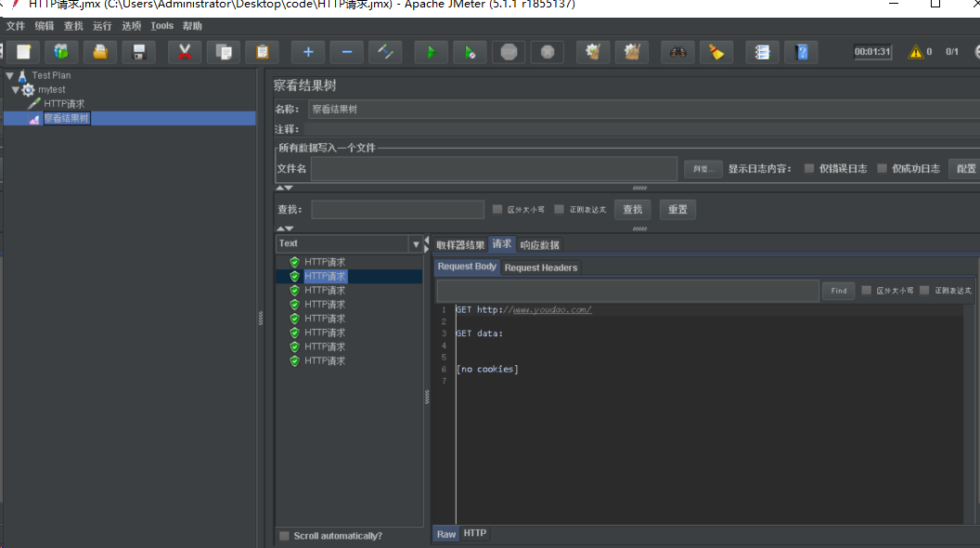Click the broom Reset Search icon
Viewport: 980px width, 548px height.
click(716, 52)
